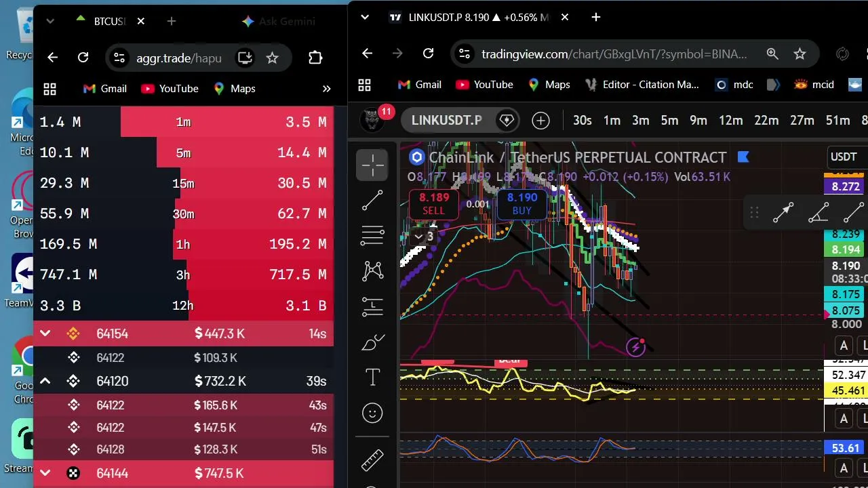This screenshot has height=488, width=868.
Task: Click the purple 8.272 price label
Action: (x=845, y=186)
